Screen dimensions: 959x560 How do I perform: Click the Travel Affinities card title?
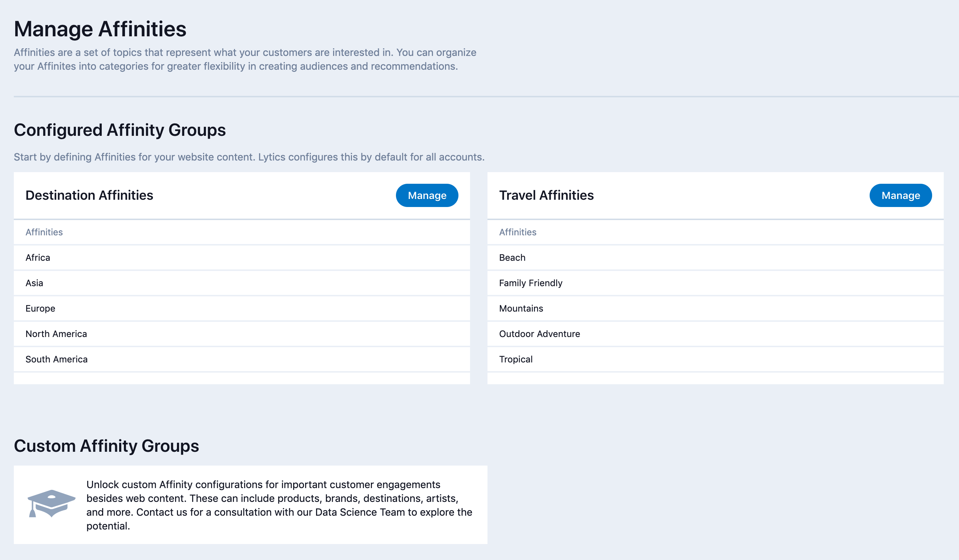click(546, 195)
